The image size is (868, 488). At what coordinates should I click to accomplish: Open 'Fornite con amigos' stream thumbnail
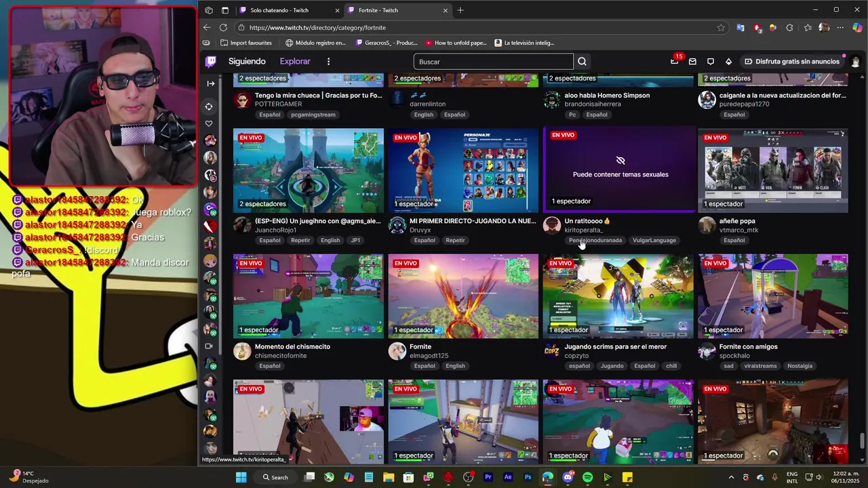773,296
